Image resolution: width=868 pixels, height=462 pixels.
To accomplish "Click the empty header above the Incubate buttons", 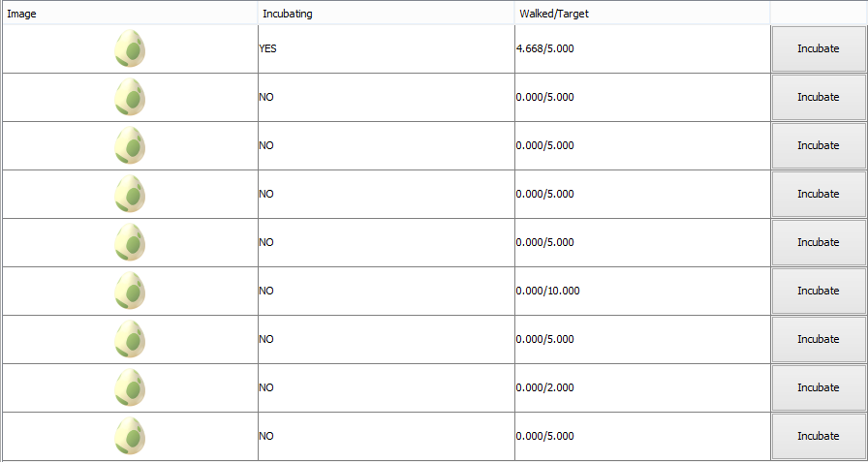I will tap(819, 14).
